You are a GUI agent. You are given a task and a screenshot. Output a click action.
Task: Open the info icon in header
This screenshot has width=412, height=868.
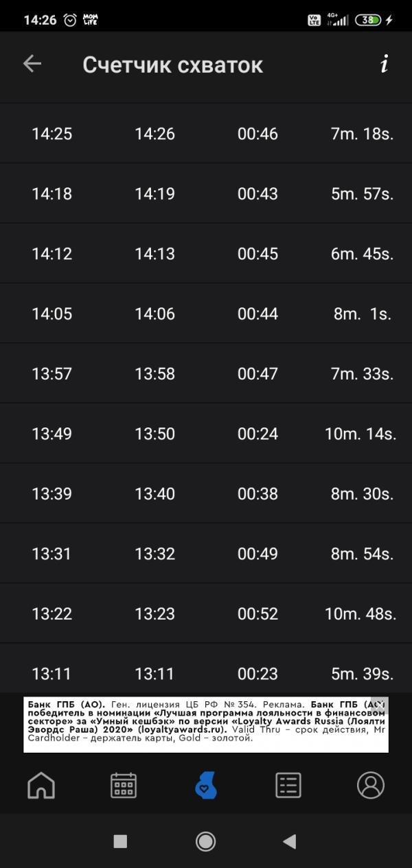tap(385, 64)
